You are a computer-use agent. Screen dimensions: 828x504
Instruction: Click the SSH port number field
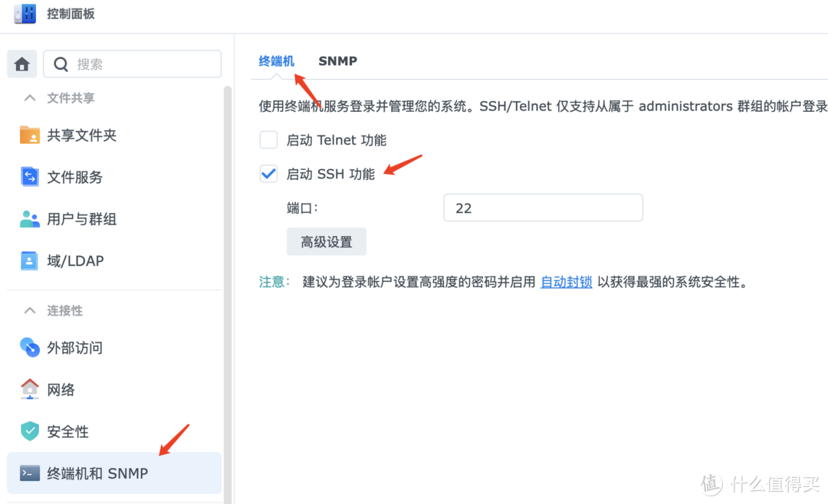coord(543,207)
